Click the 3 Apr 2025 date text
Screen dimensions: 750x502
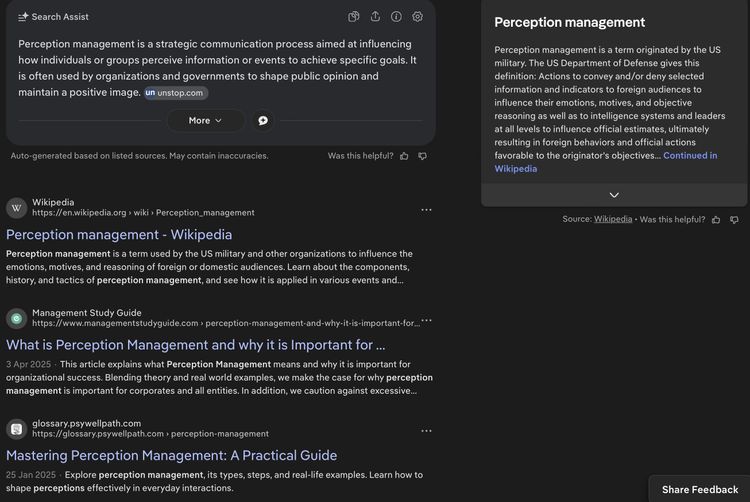(x=28, y=364)
